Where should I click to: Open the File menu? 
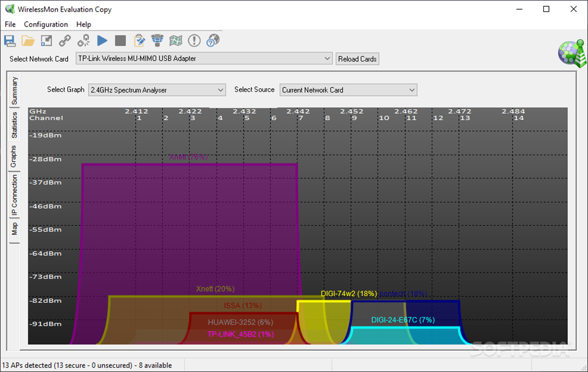pyautogui.click(x=10, y=24)
